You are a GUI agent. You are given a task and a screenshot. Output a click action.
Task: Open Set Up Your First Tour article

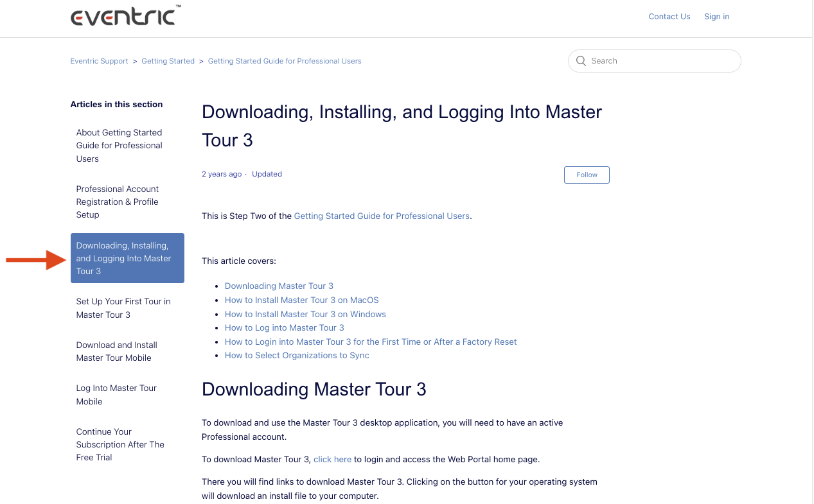point(127,308)
